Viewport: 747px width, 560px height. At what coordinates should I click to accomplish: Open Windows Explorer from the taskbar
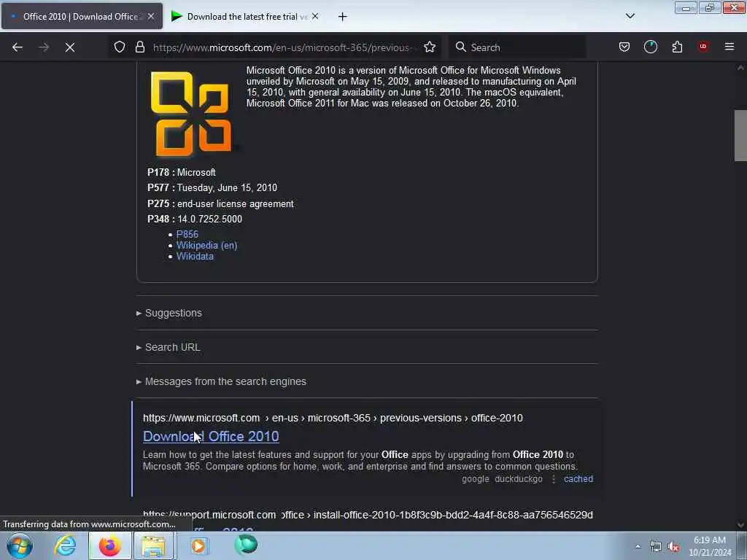(x=153, y=545)
